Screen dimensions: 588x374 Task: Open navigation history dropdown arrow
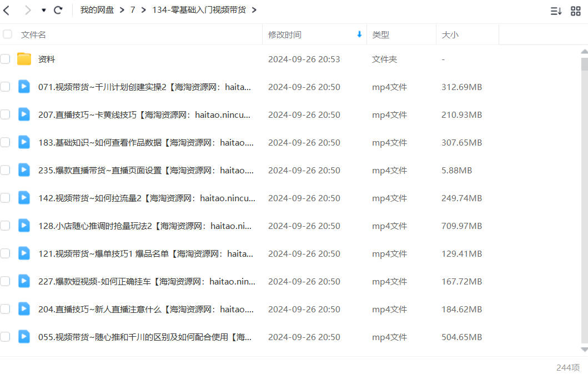pos(44,11)
